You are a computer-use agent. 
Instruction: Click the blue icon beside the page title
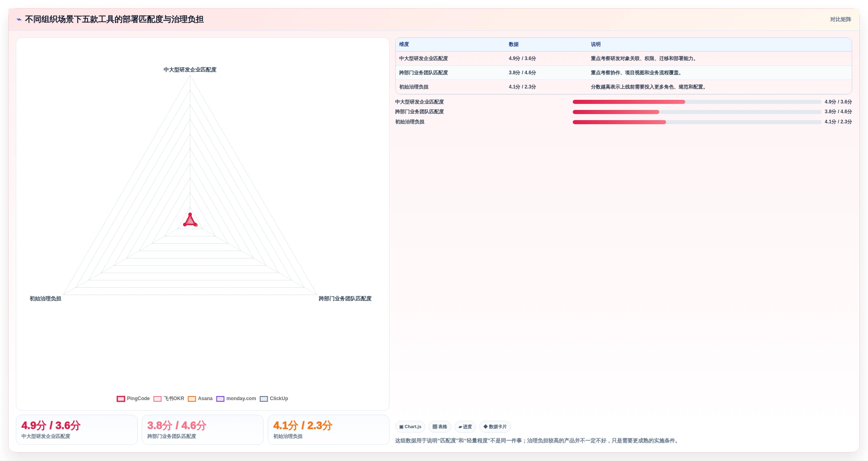click(x=19, y=19)
